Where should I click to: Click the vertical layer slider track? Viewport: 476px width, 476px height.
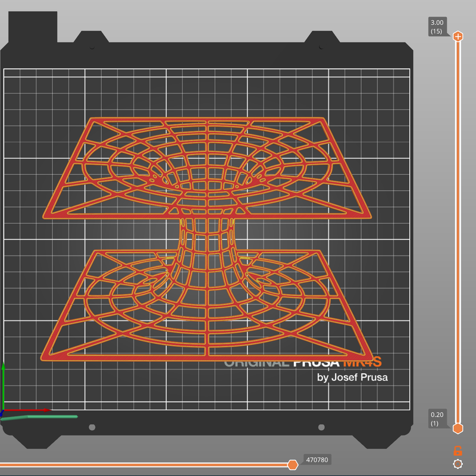click(458, 232)
